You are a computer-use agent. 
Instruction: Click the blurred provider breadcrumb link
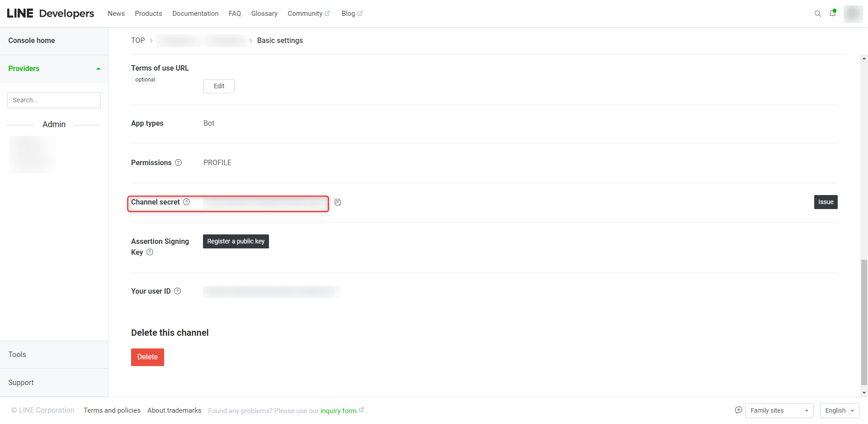(x=202, y=41)
